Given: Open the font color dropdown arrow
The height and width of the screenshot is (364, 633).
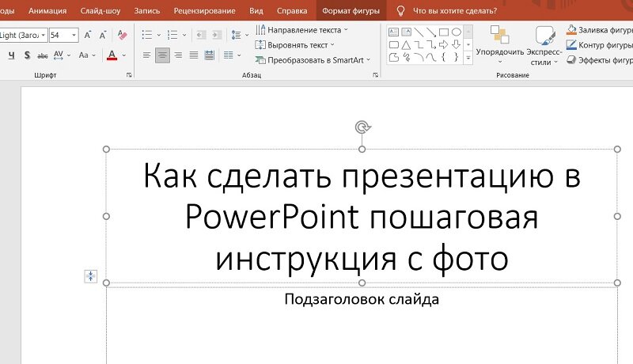Looking at the screenshot, I should click(124, 55).
